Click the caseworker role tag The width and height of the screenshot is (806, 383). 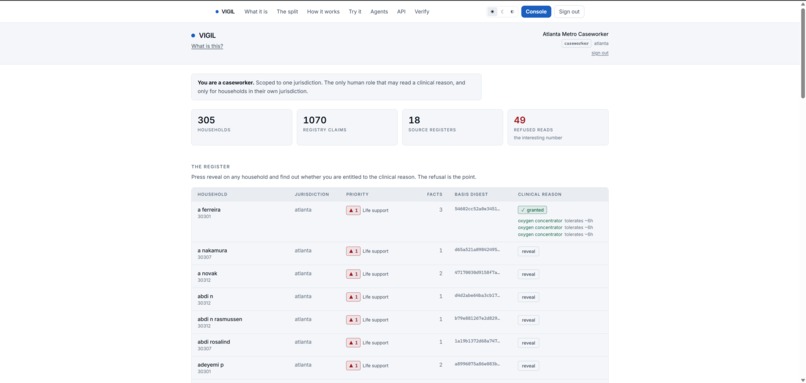click(576, 44)
